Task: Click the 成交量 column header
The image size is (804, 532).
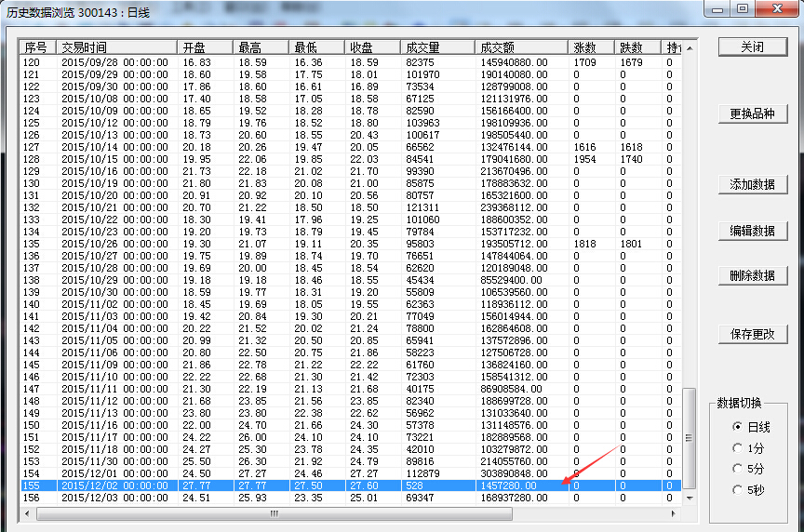Action: click(x=436, y=47)
